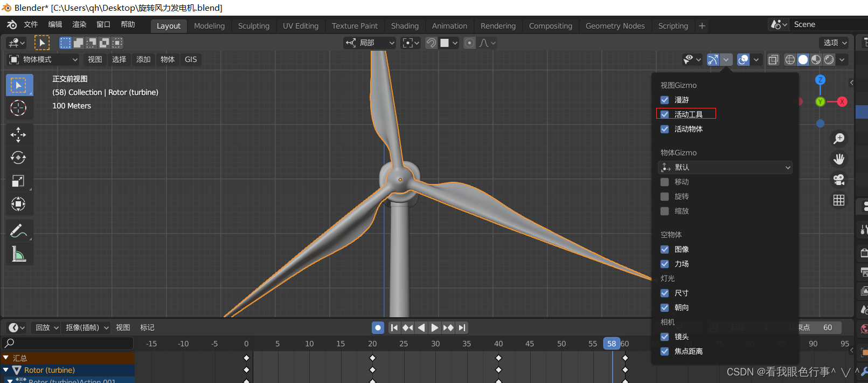The image size is (868, 383).
Task: Select the Measure tool
Action: click(x=19, y=254)
